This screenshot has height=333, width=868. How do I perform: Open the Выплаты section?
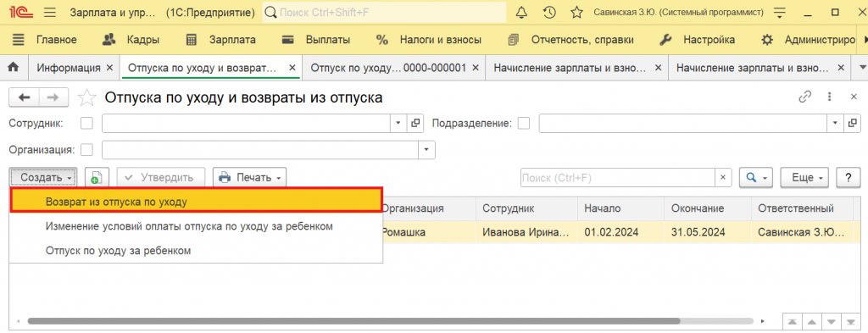pos(316,40)
